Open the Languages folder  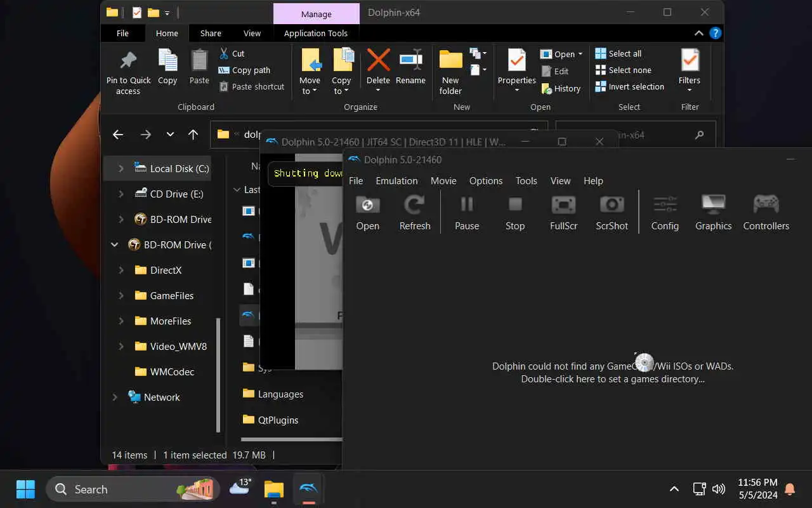[273, 394]
